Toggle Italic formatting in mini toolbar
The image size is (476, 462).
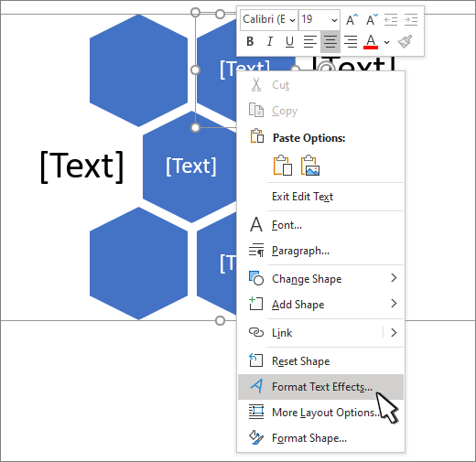[x=270, y=41]
